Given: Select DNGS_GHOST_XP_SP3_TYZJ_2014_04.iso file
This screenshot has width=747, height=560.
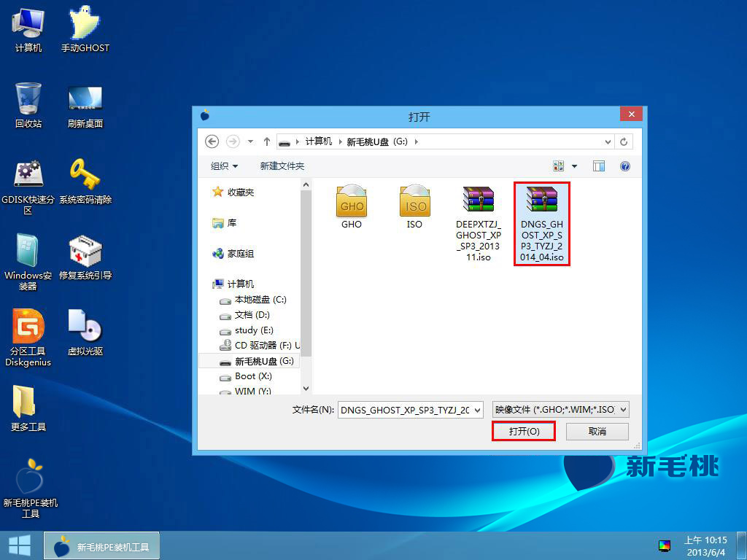Looking at the screenshot, I should 542,223.
